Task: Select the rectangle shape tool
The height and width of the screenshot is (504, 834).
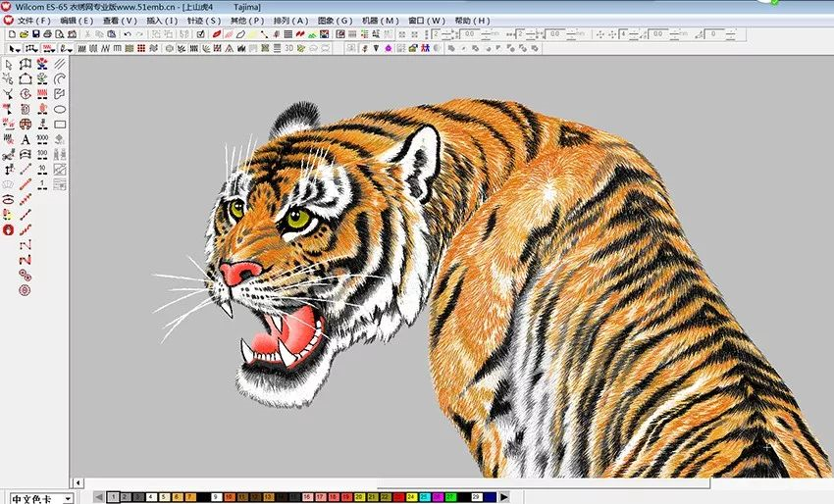Action: point(60,125)
